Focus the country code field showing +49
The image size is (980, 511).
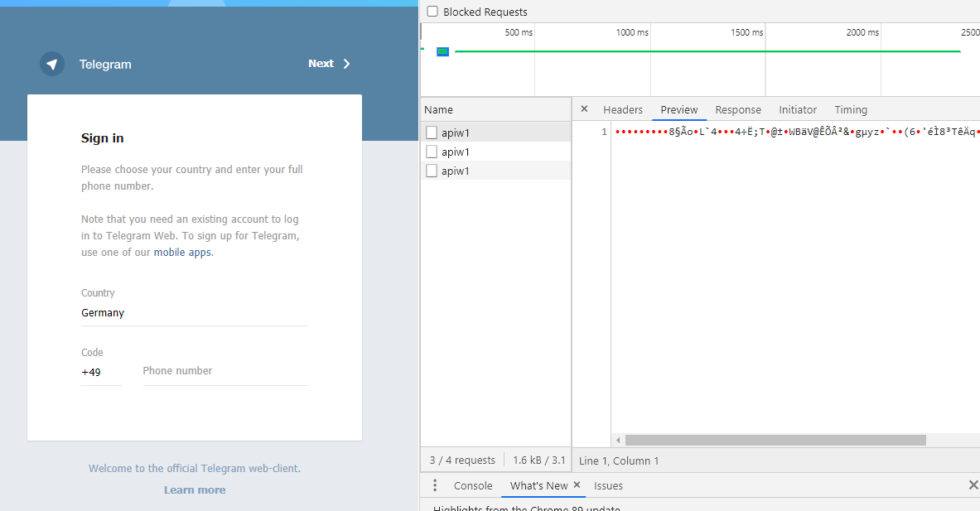coord(101,373)
